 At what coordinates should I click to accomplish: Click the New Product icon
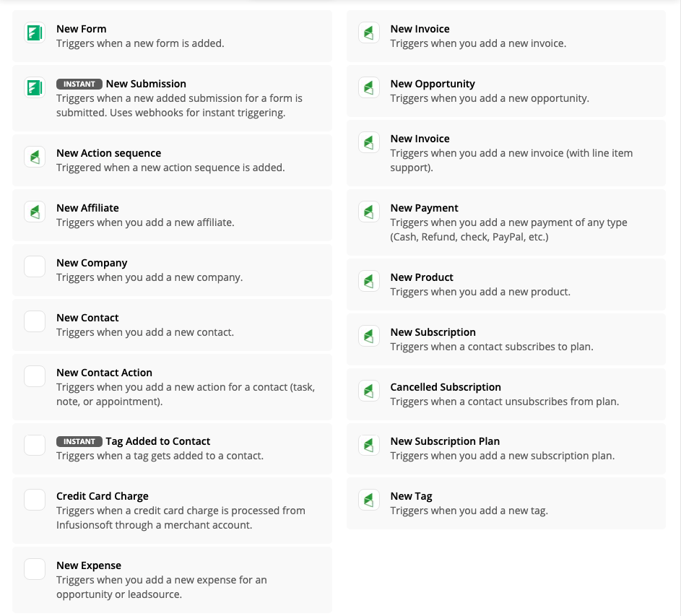coord(369,281)
